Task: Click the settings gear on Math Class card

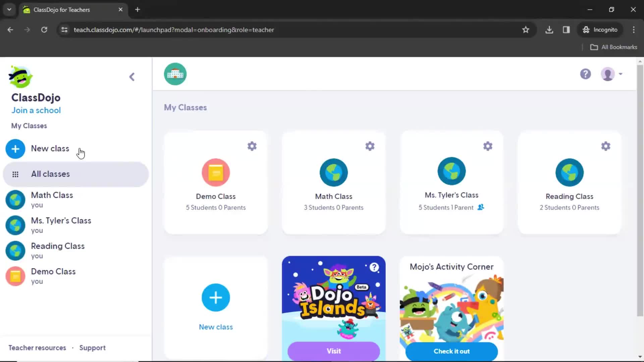Action: pyautogui.click(x=370, y=146)
